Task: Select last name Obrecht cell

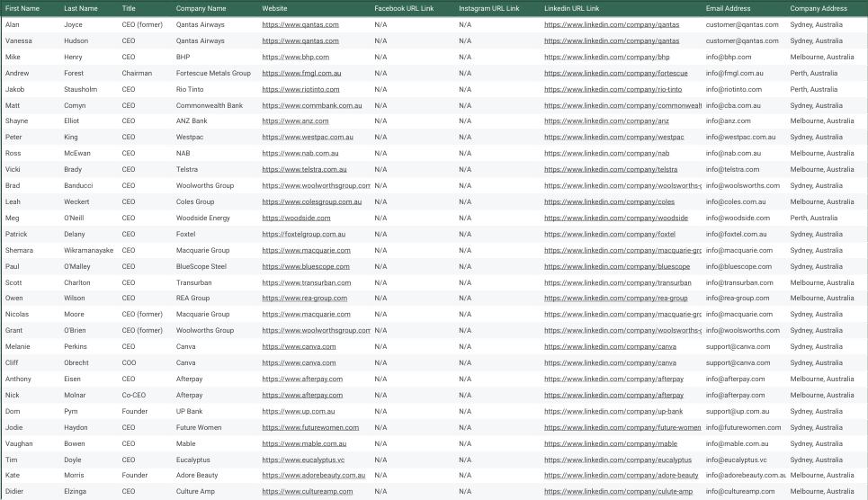Action: click(x=76, y=362)
